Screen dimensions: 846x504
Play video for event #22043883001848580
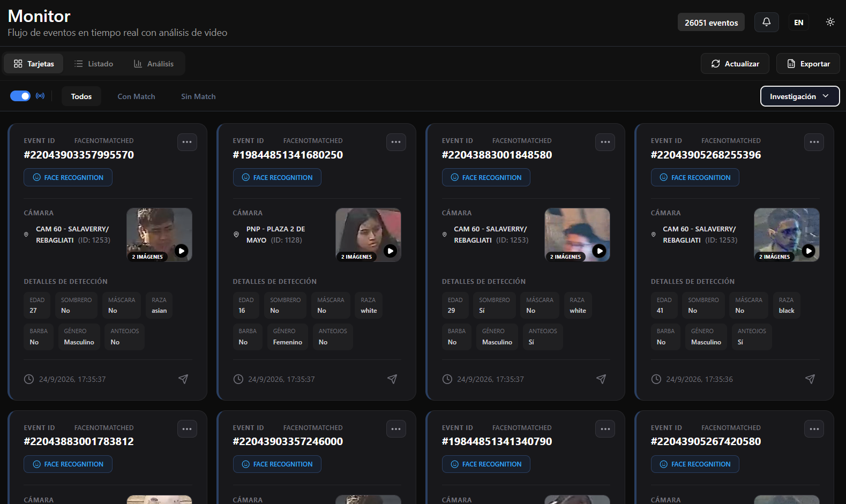(600, 251)
